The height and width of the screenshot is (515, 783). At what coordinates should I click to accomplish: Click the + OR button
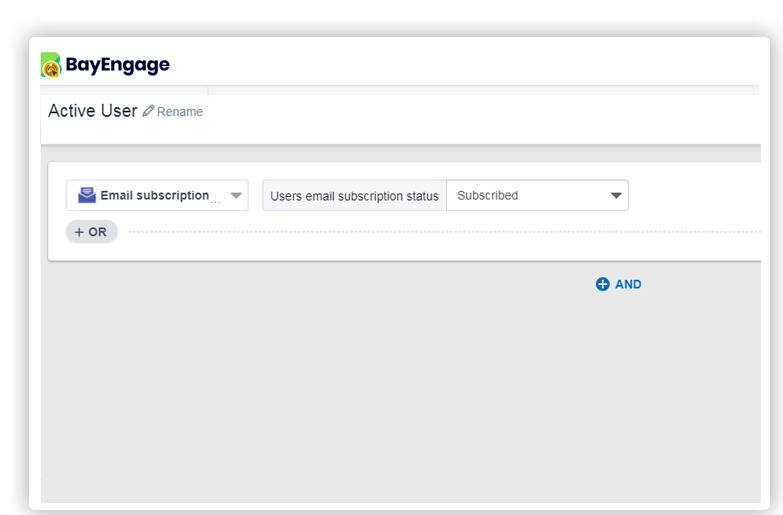pos(91,232)
